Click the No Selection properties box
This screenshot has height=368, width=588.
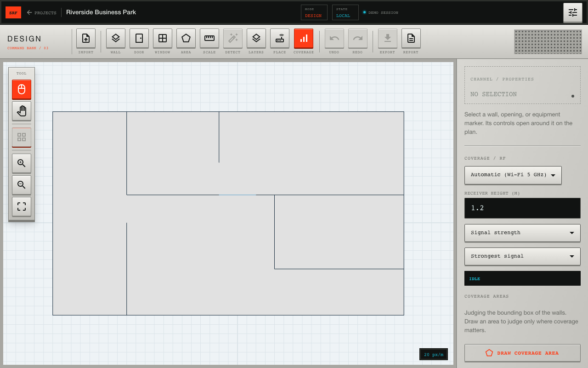point(522,85)
